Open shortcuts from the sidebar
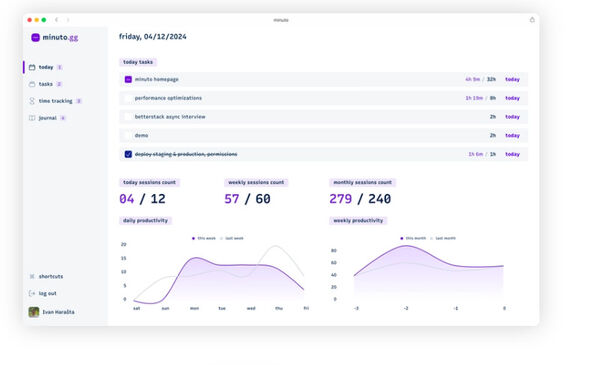The height and width of the screenshot is (365, 600). click(51, 276)
